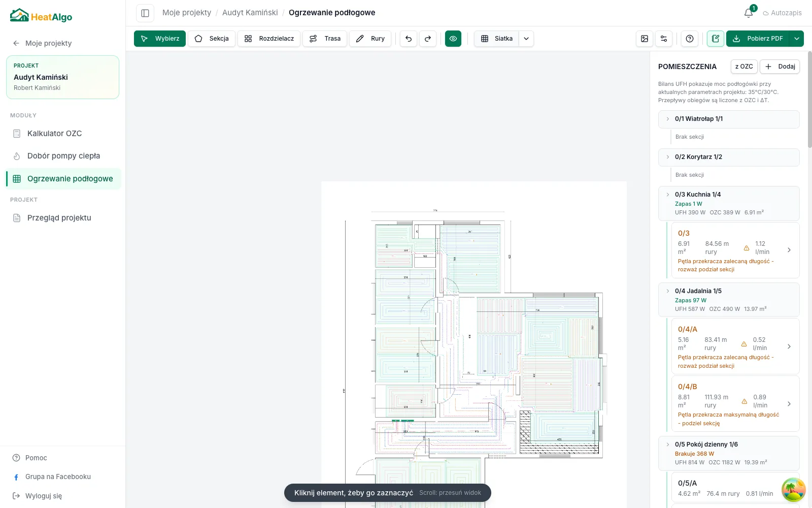Image resolution: width=812 pixels, height=508 pixels.
Task: Click the Dodaj room button
Action: pyautogui.click(x=780, y=67)
